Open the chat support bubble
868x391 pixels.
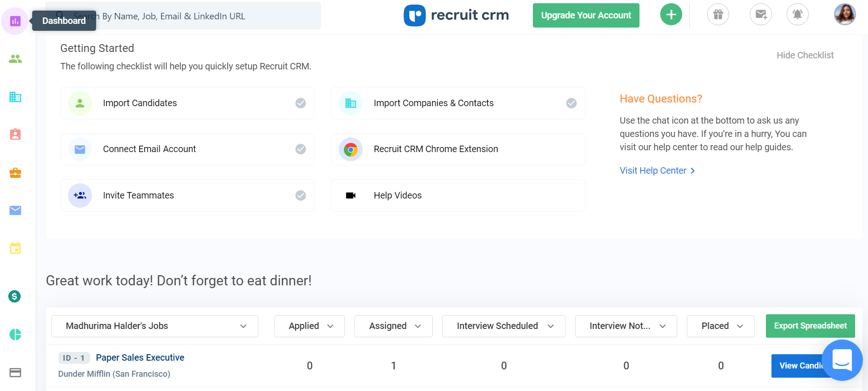tap(842, 360)
